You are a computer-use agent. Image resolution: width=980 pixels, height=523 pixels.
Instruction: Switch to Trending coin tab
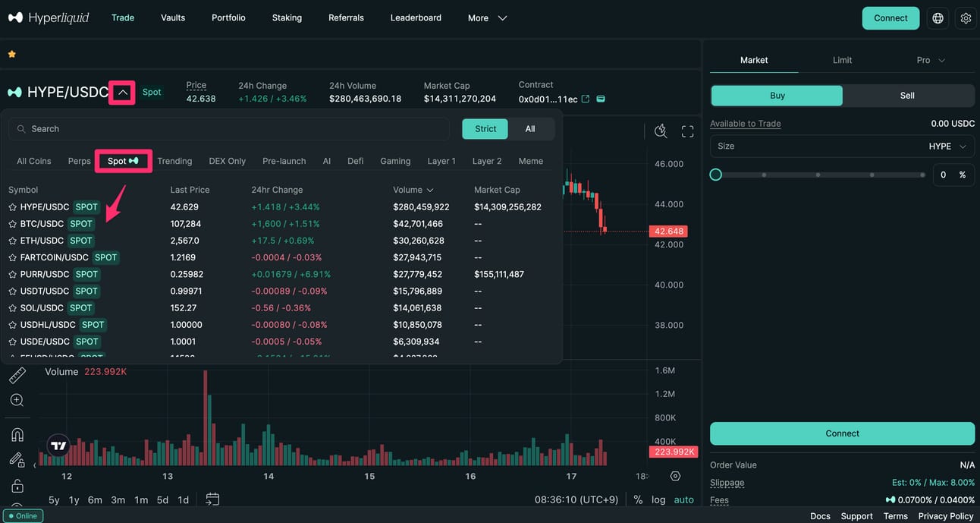click(x=174, y=161)
